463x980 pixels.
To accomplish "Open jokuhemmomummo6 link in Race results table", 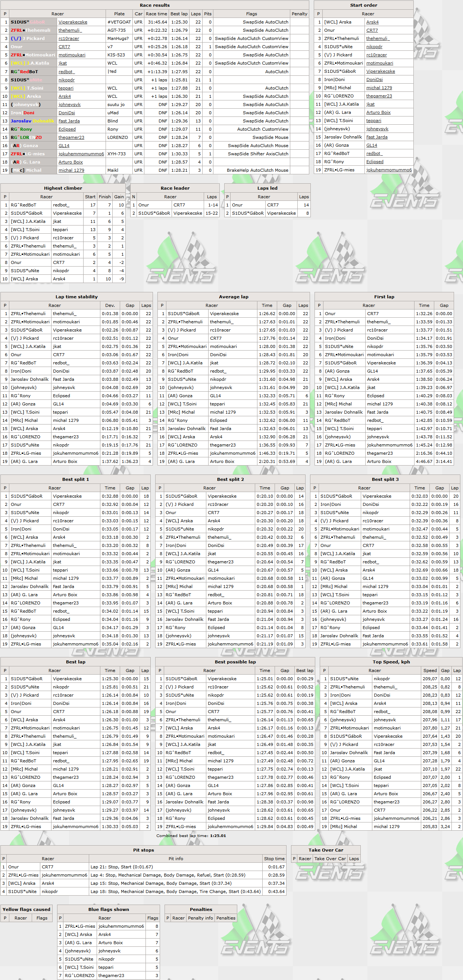I will coord(81,154).
